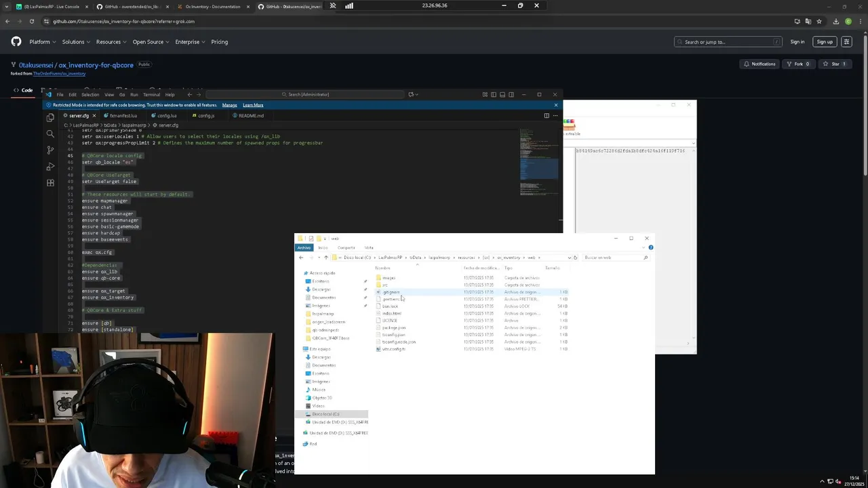Screen dimensions: 868x488
Task: Toggle secondary sidebar layout icon in VS Code
Action: (x=511, y=94)
